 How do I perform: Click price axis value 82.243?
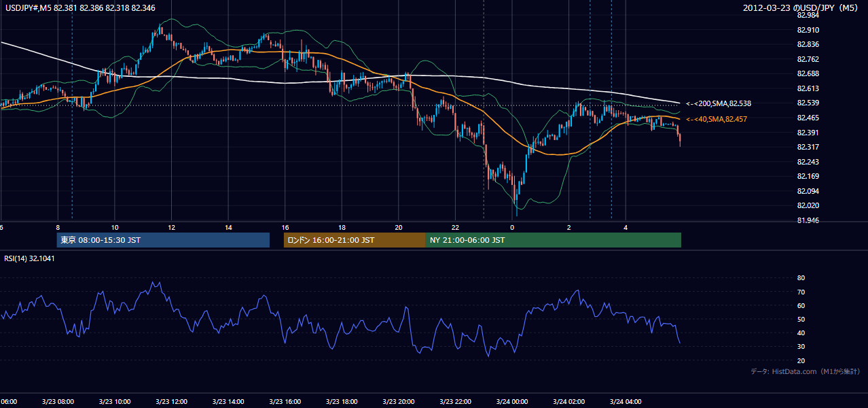pos(808,162)
